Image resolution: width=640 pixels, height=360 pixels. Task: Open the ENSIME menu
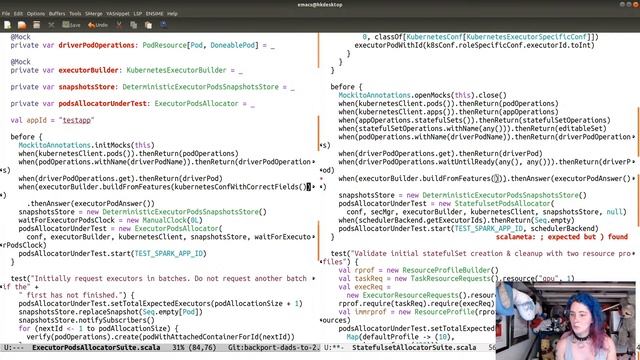tap(154, 13)
